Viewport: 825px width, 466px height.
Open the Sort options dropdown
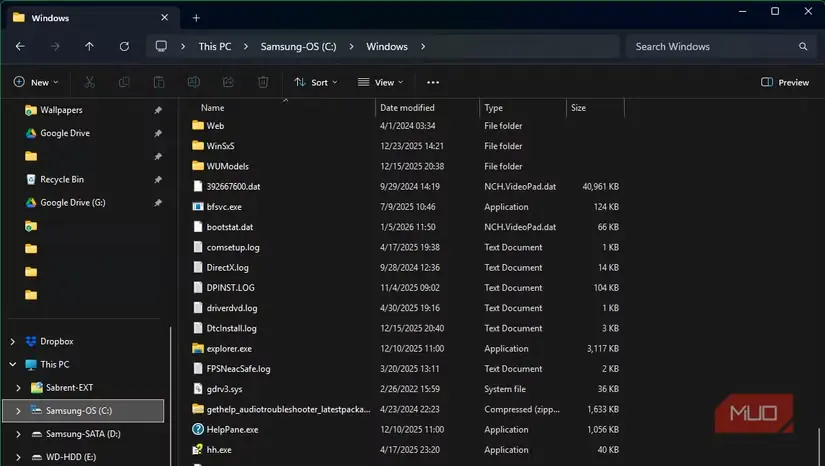pos(316,82)
